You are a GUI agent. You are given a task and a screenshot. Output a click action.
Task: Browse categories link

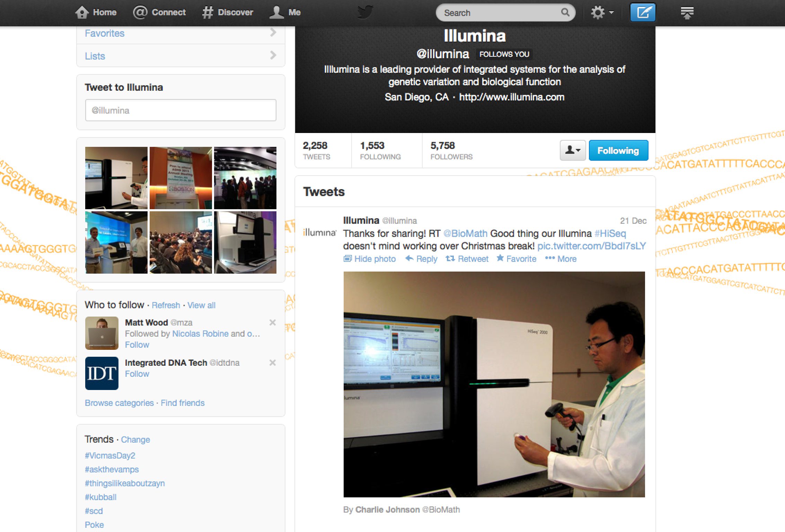click(119, 403)
